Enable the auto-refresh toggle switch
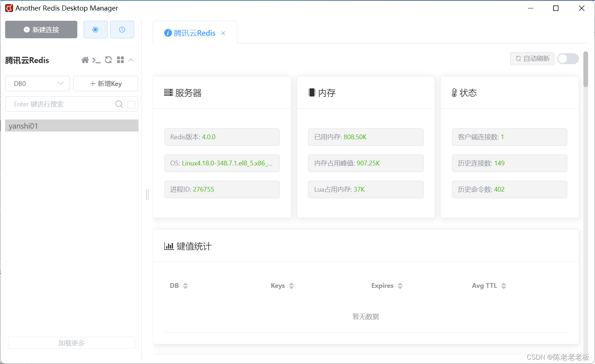The width and height of the screenshot is (595, 364). coord(567,59)
